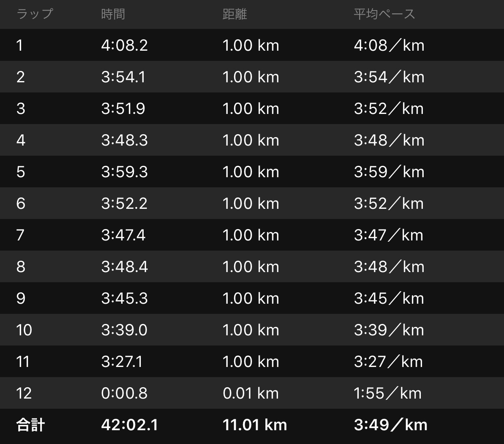The height and width of the screenshot is (444, 504).
Task: Click lap 7 time 3:47.4
Action: click(123, 235)
